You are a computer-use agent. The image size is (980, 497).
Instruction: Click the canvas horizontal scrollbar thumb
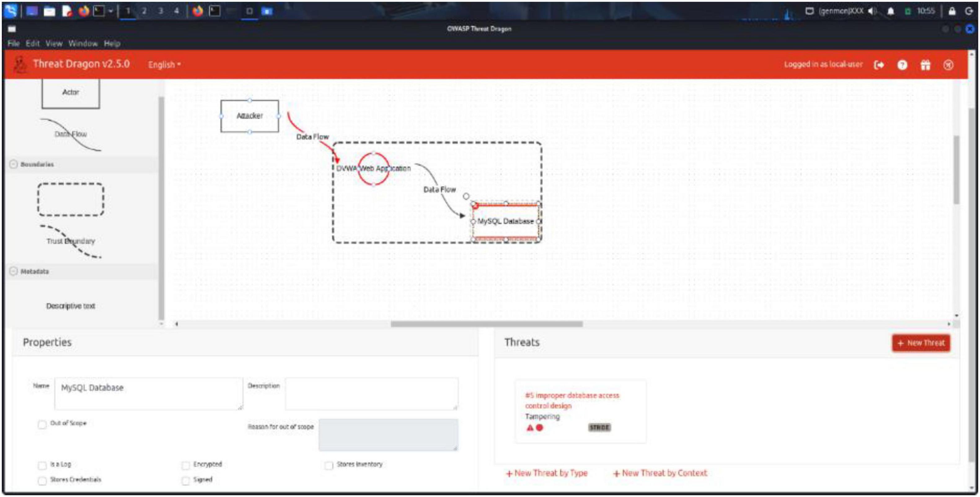pyautogui.click(x=487, y=324)
